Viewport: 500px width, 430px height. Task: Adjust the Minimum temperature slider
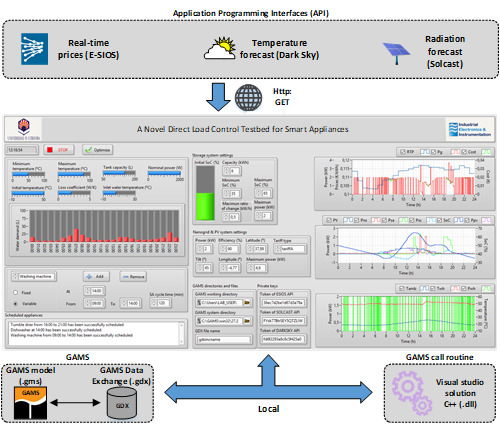point(28,174)
